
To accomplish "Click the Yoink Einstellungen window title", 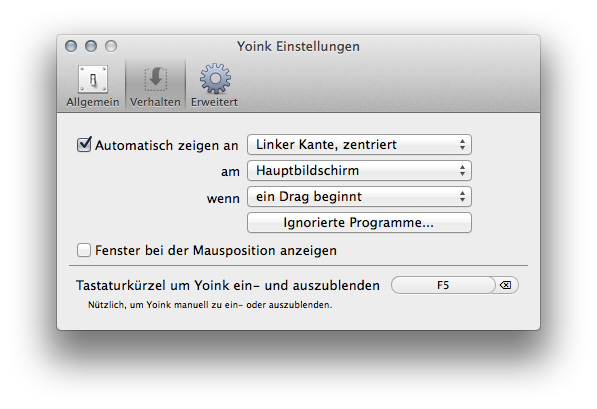I will [x=298, y=46].
